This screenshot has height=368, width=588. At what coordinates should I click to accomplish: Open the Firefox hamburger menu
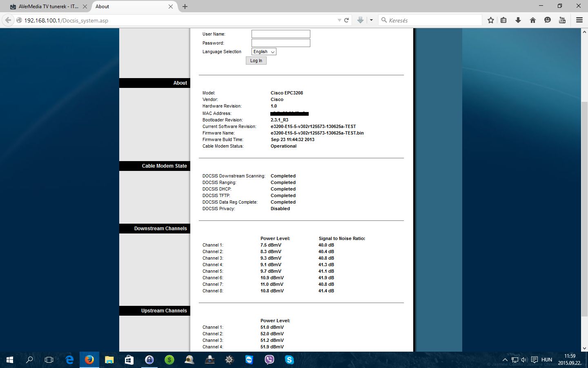[x=579, y=20]
